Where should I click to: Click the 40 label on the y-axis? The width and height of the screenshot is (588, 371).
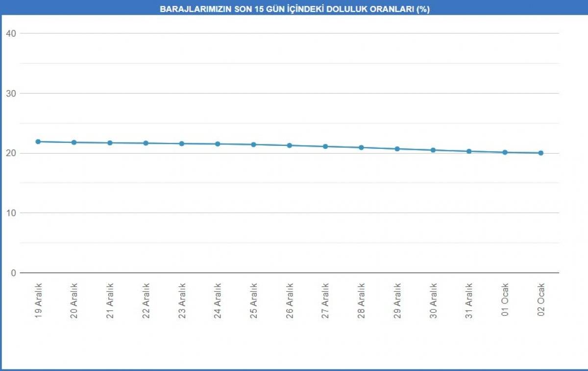point(11,33)
